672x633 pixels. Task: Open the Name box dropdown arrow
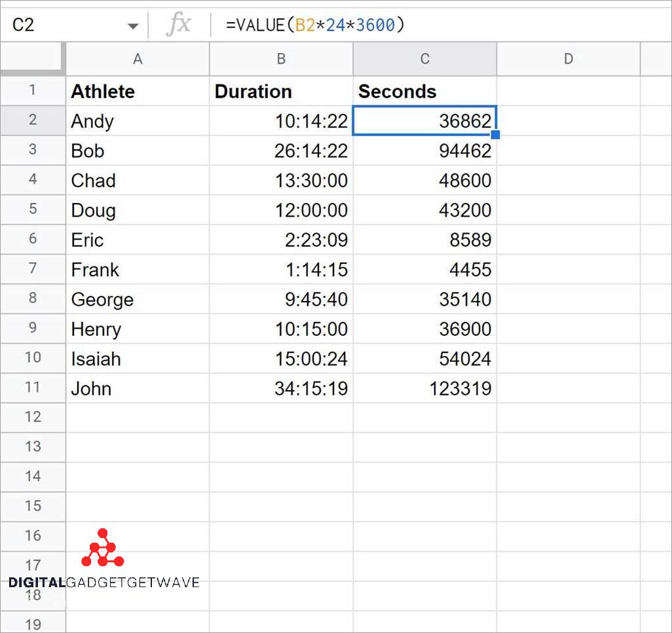[133, 24]
